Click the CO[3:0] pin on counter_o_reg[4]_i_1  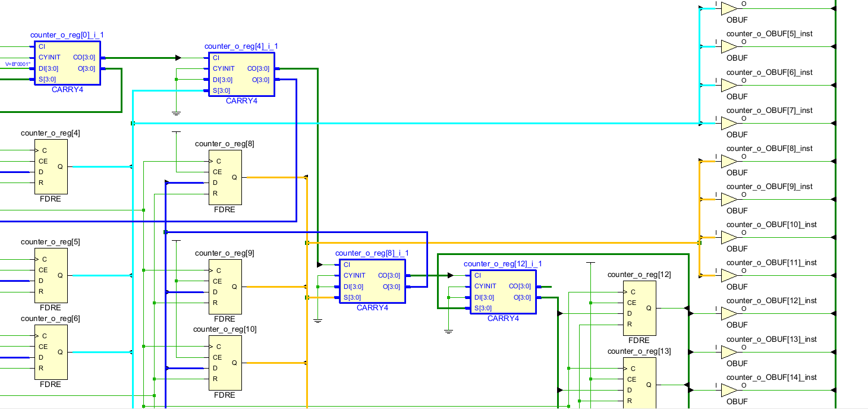258,68
